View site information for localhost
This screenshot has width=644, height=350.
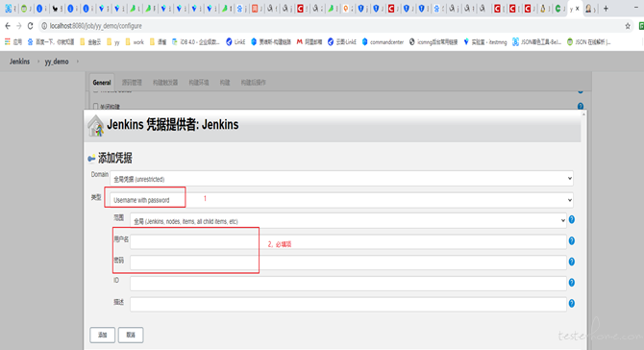pyautogui.click(x=44, y=26)
